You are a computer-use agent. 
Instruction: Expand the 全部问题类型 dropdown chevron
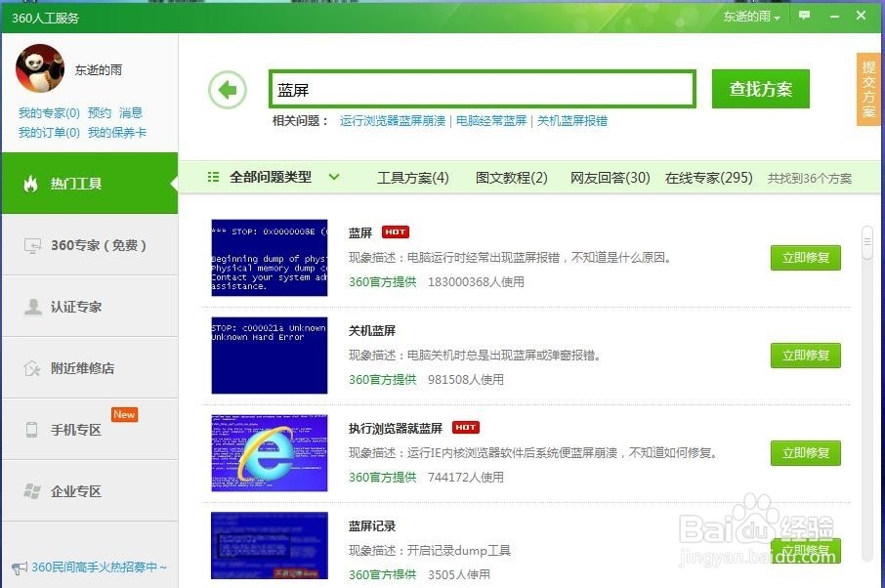[334, 177]
